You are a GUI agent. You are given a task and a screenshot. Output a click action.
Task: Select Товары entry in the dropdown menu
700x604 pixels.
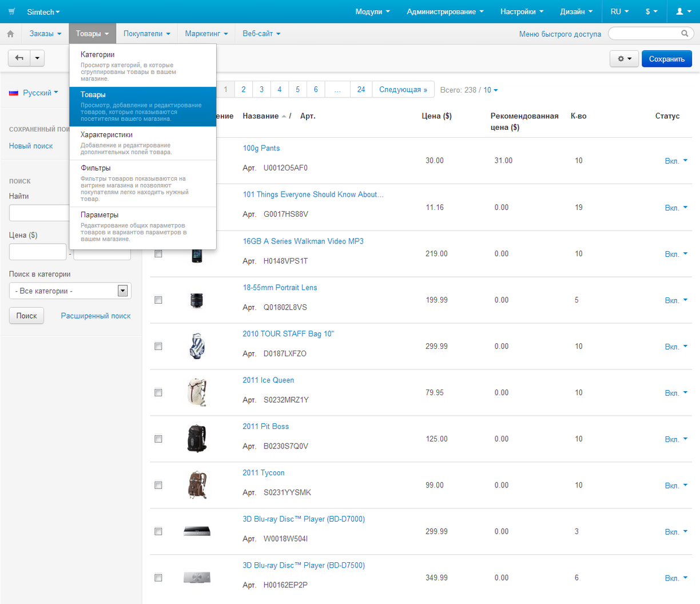tap(143, 106)
